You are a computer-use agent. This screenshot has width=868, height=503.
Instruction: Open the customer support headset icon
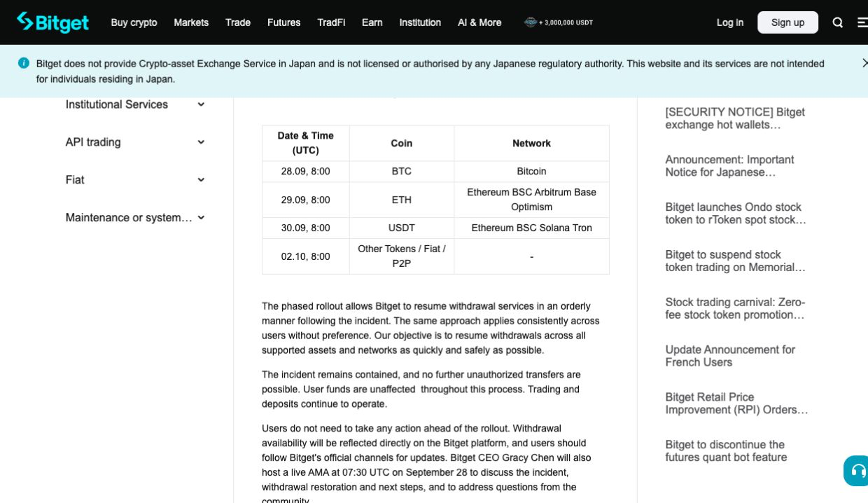(857, 471)
